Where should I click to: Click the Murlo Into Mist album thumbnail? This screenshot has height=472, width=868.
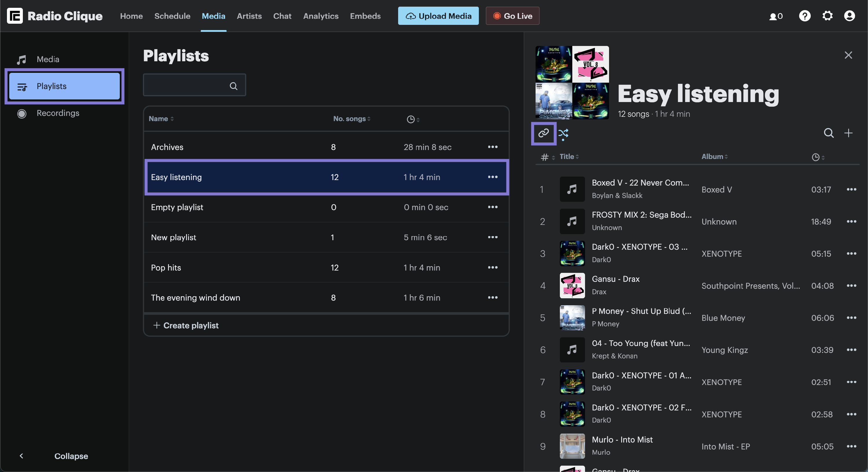point(572,446)
